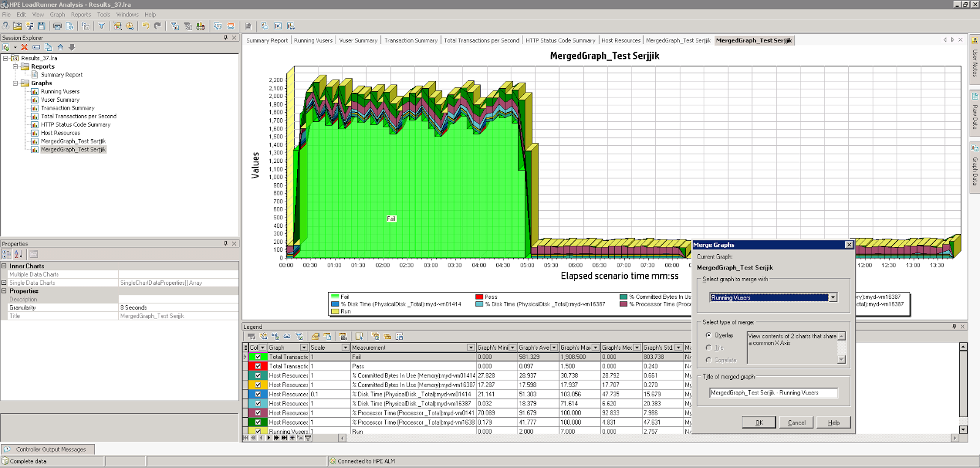Image resolution: width=980 pixels, height=468 pixels.
Task: Toggle checkbox for Disk Time myd-vm01414 row
Action: click(x=258, y=394)
